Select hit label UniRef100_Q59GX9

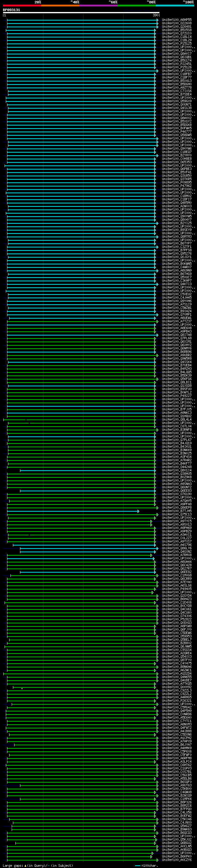tap(177, 101)
